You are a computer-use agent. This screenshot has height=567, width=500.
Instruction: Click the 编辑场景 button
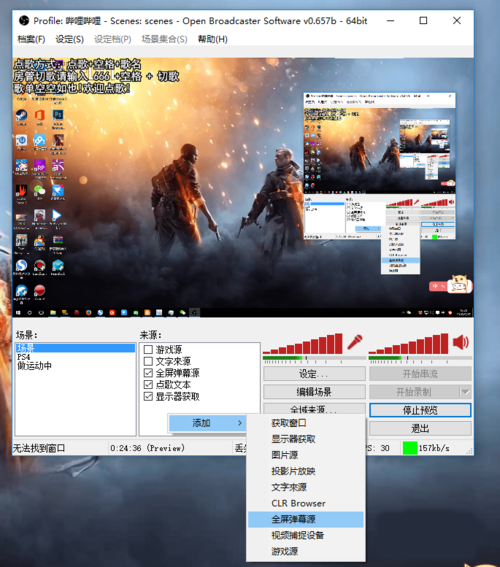314,392
